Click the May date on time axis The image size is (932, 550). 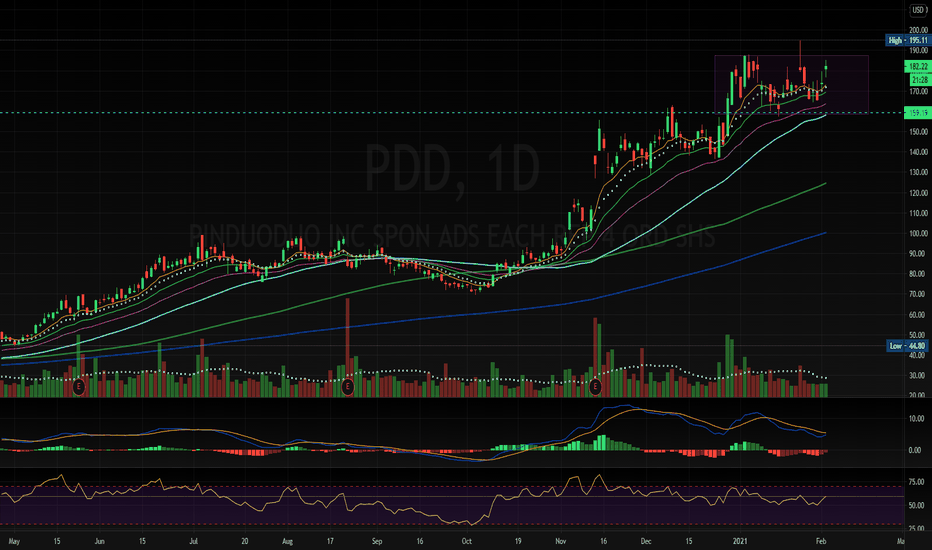[x=14, y=541]
